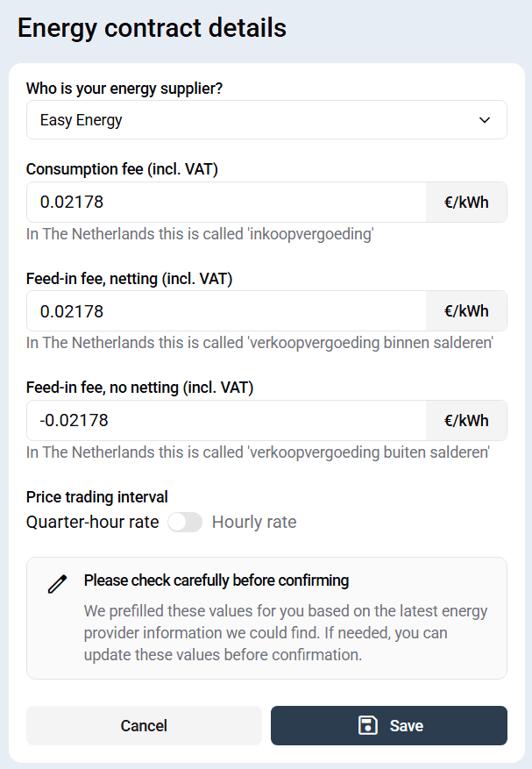Click the €/kWh unit label next to consumption fee
Image resolution: width=532 pixels, height=769 pixels.
pos(466,202)
